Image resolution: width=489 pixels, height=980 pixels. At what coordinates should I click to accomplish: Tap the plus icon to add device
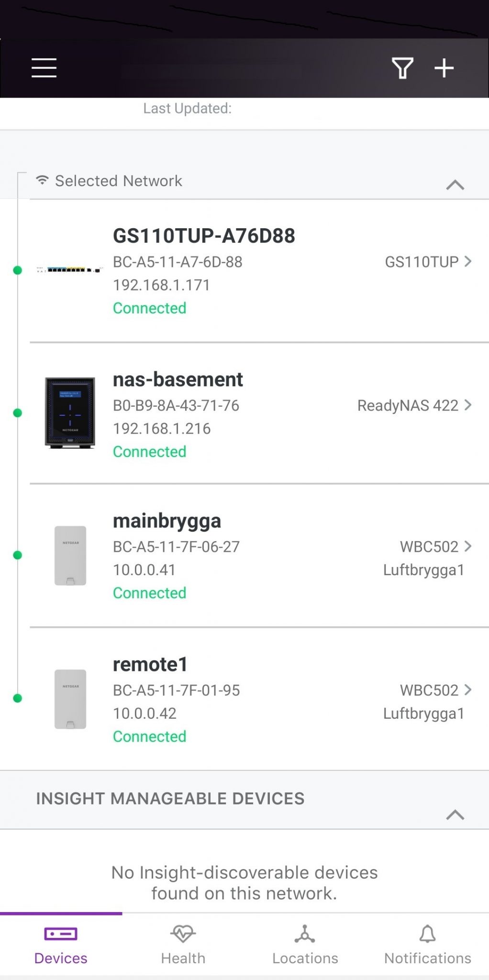pyautogui.click(x=444, y=67)
